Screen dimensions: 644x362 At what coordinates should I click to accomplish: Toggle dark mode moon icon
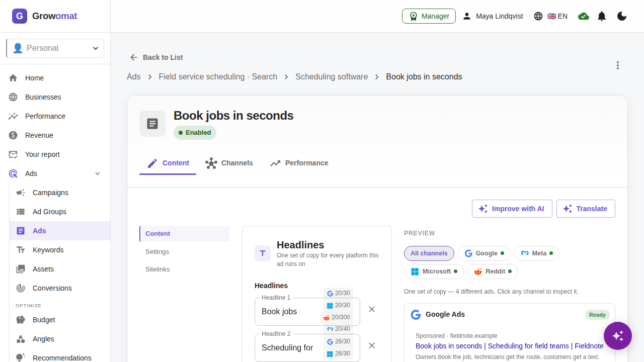coord(622,16)
